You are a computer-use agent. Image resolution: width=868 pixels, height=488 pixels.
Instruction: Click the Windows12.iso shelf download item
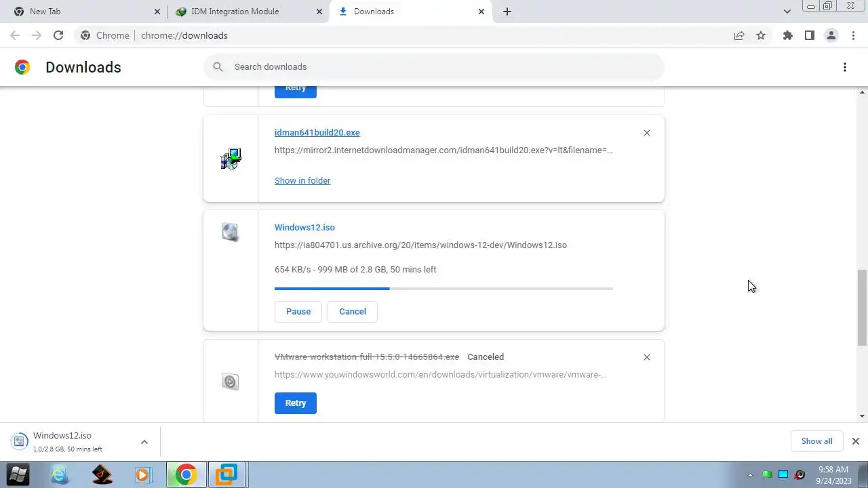point(80,441)
